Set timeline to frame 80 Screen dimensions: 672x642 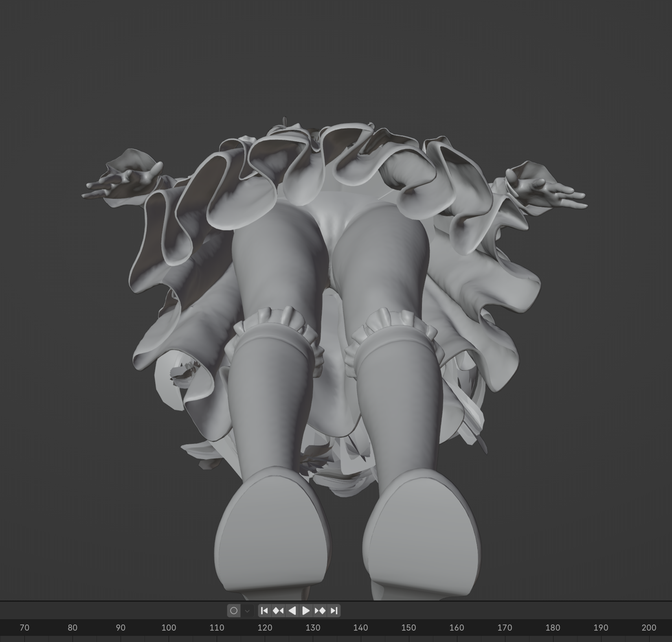72,628
